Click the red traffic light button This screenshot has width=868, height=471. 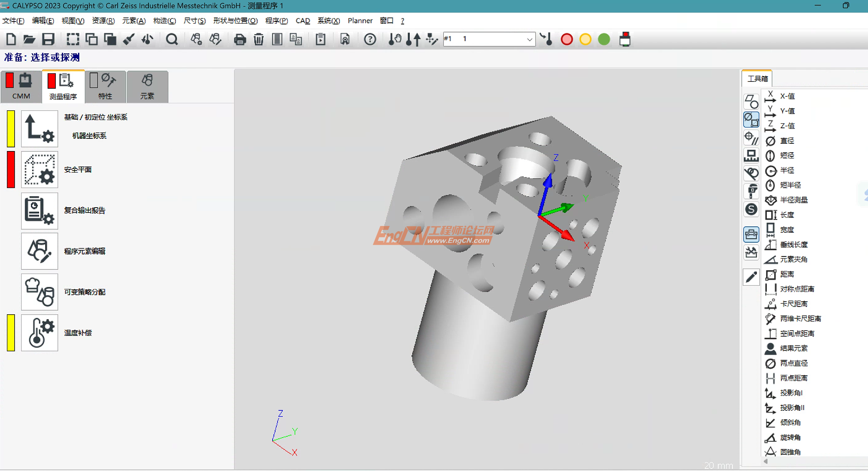(566, 39)
